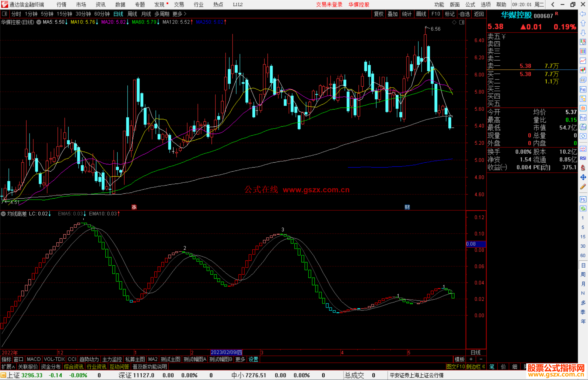Expand the 更多 timeframe options chevron

(185, 14)
